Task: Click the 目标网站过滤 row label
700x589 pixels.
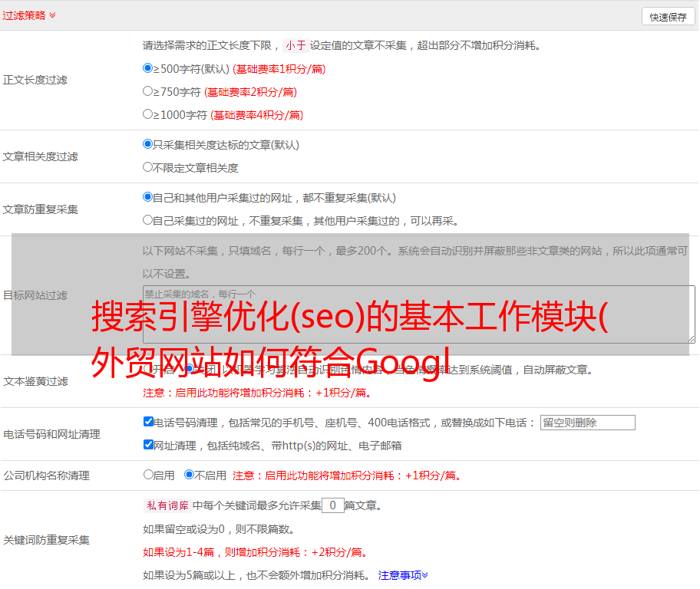Action: point(35,295)
